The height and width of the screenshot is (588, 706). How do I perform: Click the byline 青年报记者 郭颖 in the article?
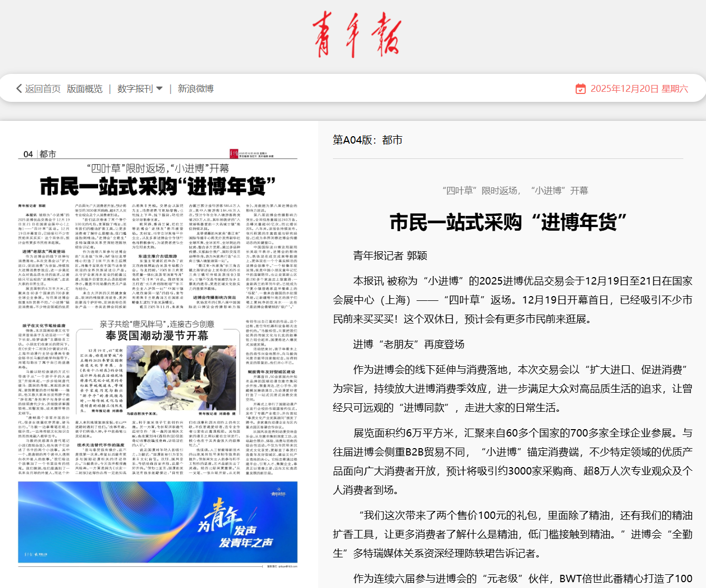click(390, 255)
